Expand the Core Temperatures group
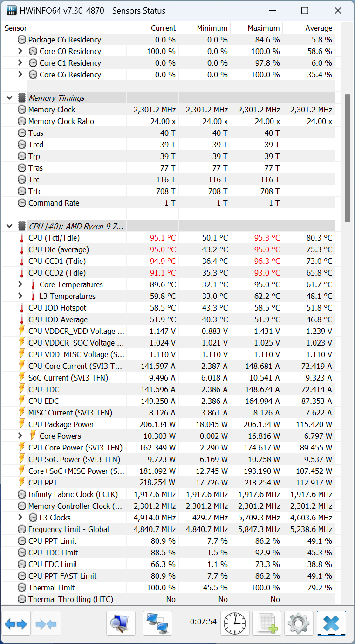The height and width of the screenshot is (644, 355). [x=20, y=284]
